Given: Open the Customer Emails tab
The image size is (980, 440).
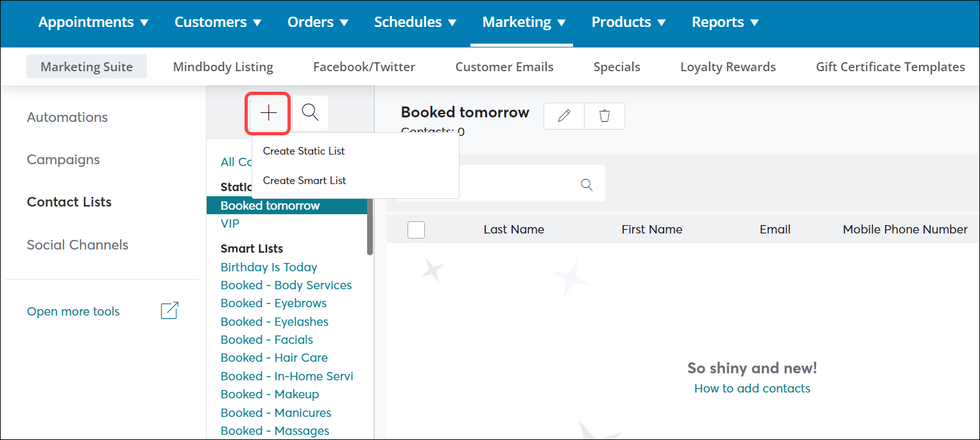Looking at the screenshot, I should [504, 67].
